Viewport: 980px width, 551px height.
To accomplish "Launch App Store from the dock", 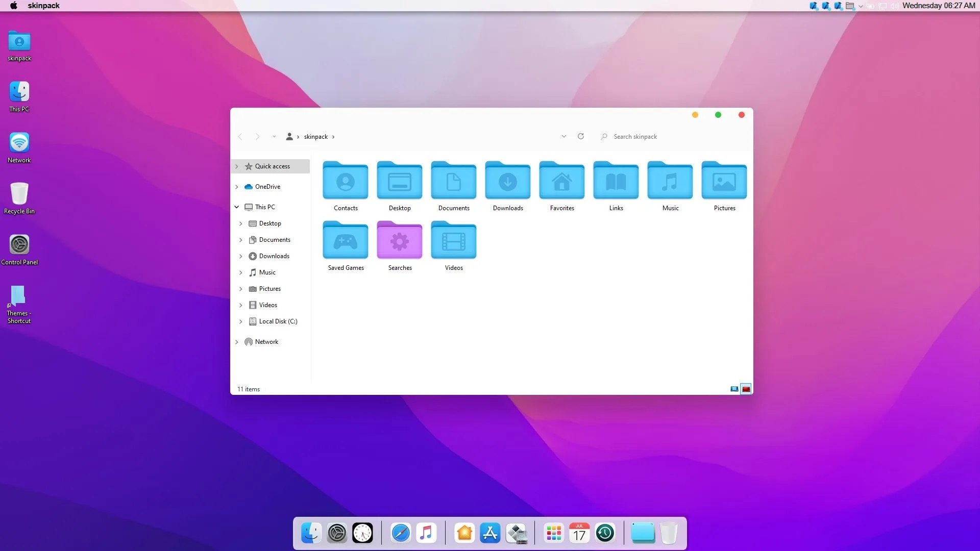I will pyautogui.click(x=490, y=533).
